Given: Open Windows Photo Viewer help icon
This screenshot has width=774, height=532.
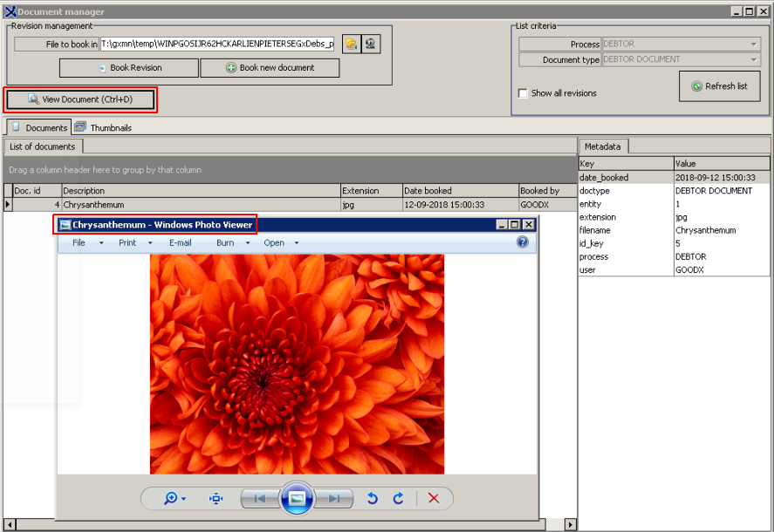Looking at the screenshot, I should [x=523, y=242].
